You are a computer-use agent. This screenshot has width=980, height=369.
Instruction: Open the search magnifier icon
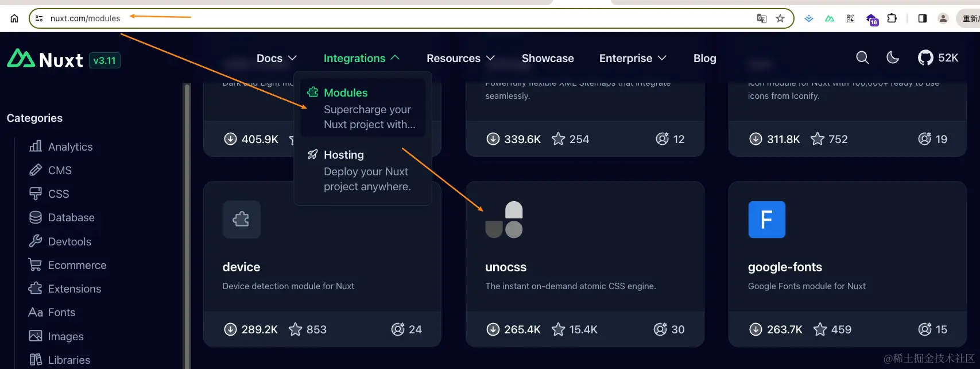click(x=862, y=57)
